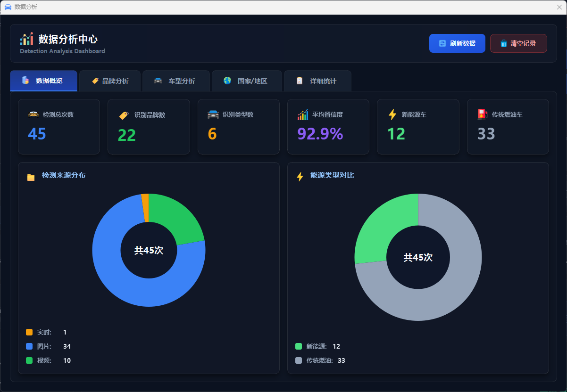
Task: Click the 清空记录 button
Action: [518, 43]
